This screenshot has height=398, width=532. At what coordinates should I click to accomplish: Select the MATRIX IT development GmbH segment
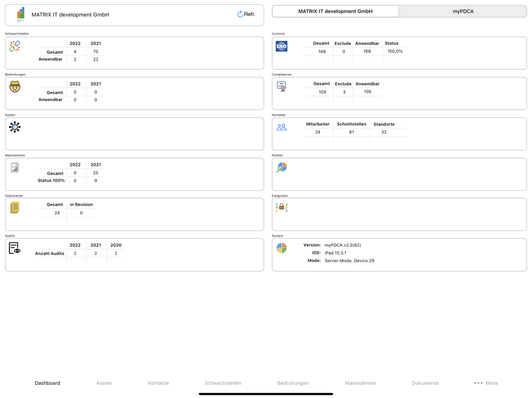coord(335,11)
